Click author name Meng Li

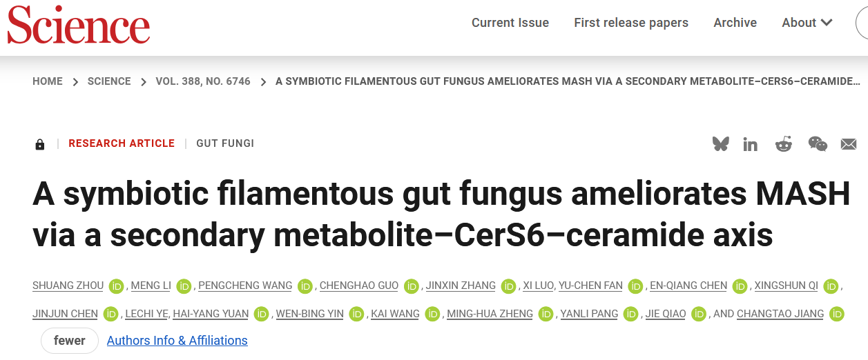151,286
